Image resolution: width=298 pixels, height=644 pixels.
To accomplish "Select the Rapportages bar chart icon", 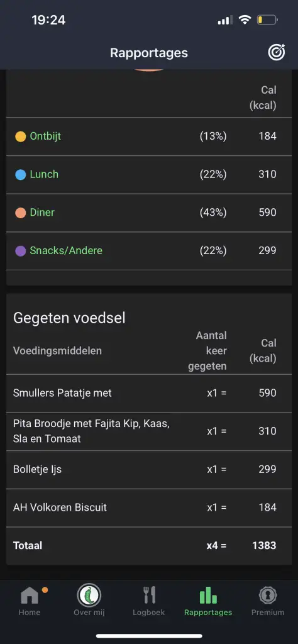I will click(208, 595).
